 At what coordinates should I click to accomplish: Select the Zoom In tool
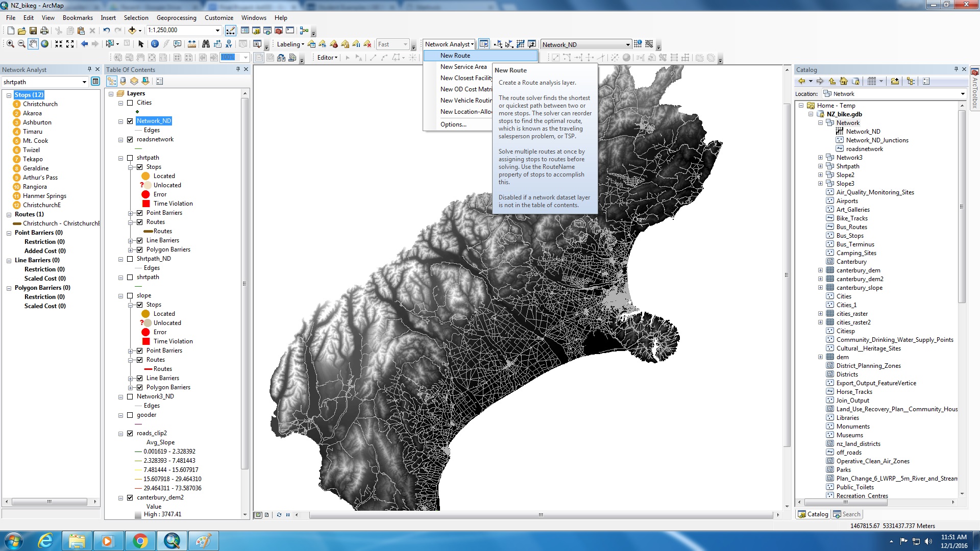coord(10,44)
